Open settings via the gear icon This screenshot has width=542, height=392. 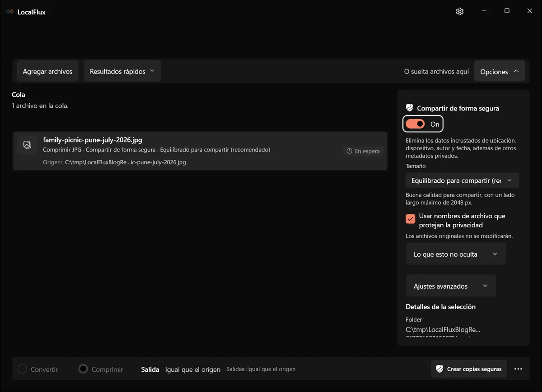(x=460, y=11)
